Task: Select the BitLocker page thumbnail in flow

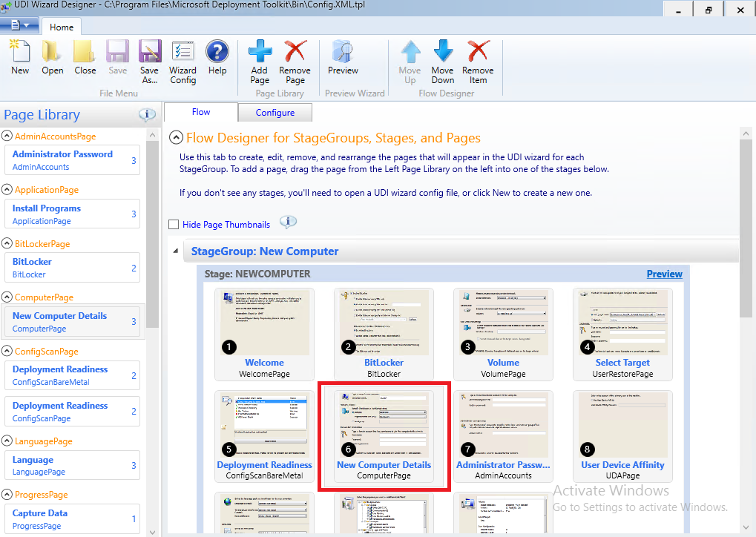Action: [x=384, y=334]
